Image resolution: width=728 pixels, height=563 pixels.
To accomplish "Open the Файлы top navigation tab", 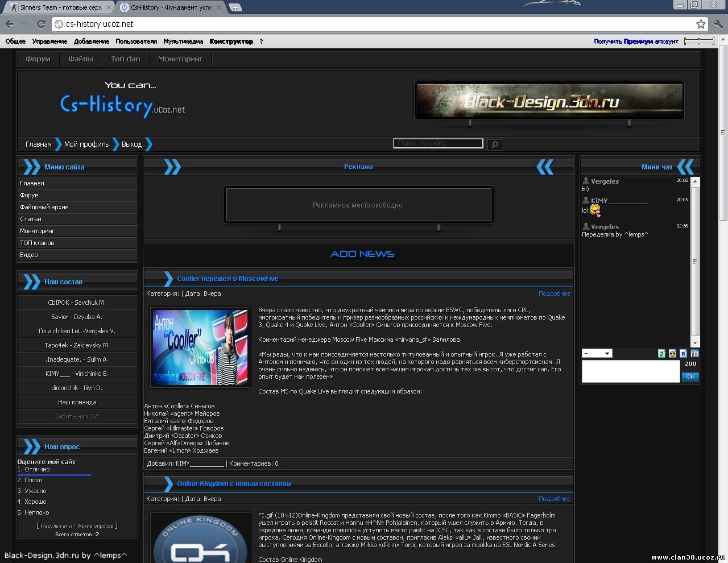I will pos(81,59).
